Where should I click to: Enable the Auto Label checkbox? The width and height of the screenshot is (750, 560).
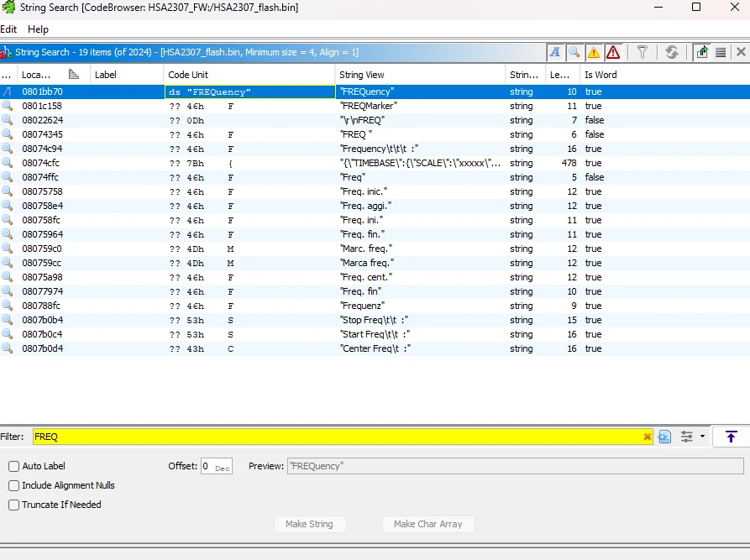[x=14, y=466]
